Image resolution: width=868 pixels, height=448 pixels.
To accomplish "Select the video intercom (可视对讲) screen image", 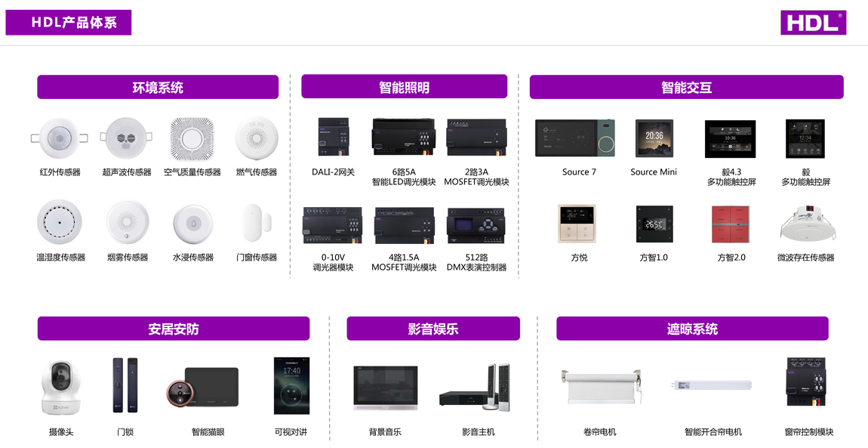I will [x=291, y=385].
